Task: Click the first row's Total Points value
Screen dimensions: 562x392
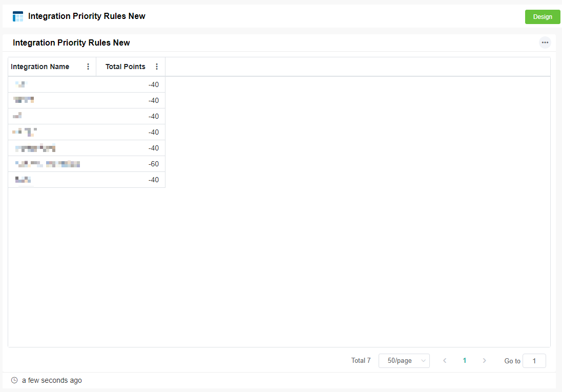Action: tap(154, 84)
